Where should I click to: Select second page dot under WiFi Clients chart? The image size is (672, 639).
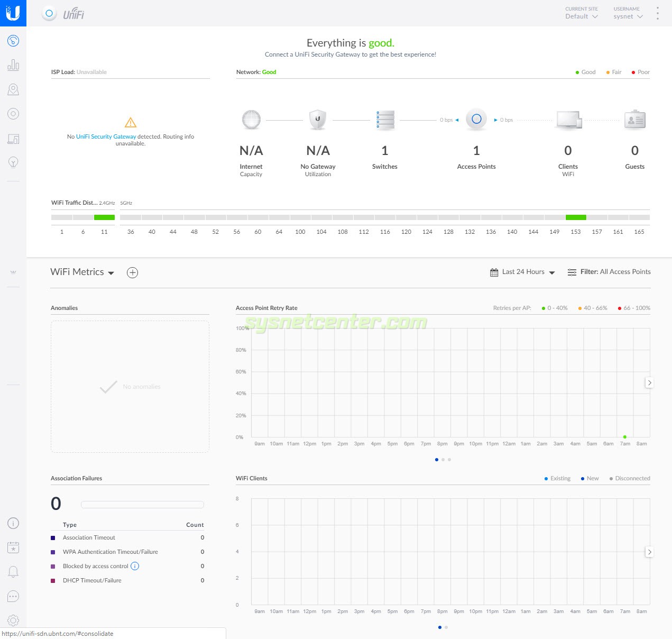[x=446, y=627]
